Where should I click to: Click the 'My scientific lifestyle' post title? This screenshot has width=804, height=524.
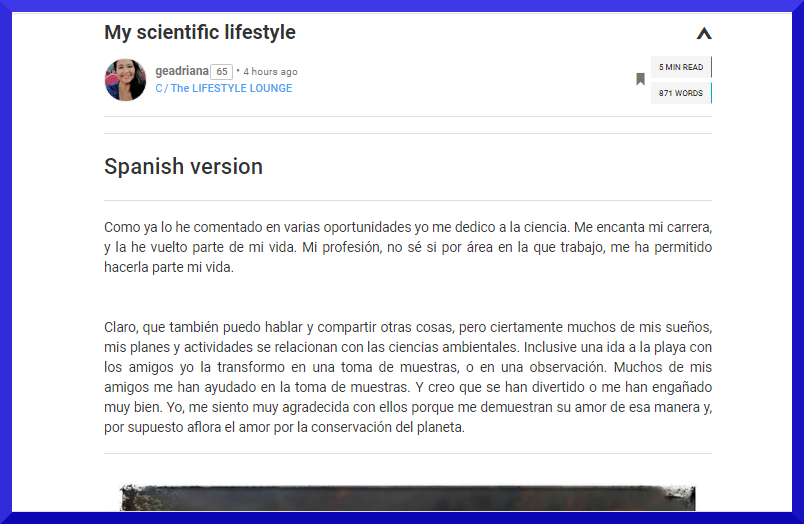(200, 32)
